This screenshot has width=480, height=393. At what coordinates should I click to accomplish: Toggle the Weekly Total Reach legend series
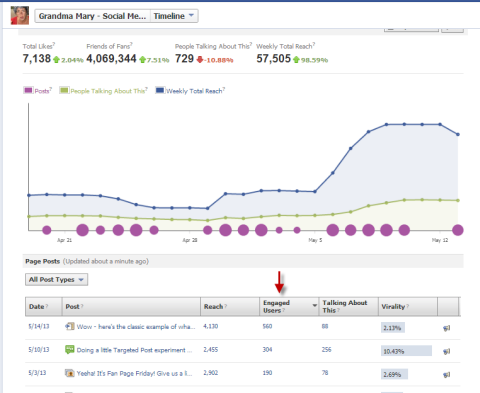190,91
